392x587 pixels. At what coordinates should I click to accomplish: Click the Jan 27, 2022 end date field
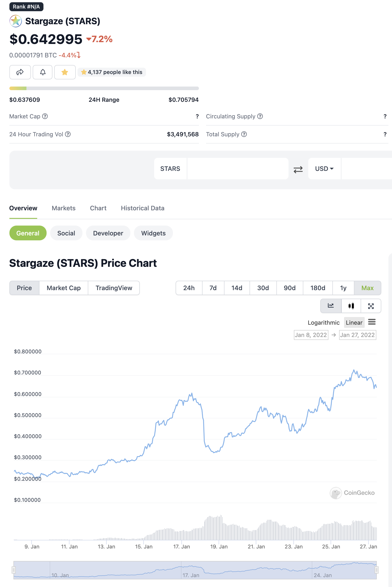point(357,335)
